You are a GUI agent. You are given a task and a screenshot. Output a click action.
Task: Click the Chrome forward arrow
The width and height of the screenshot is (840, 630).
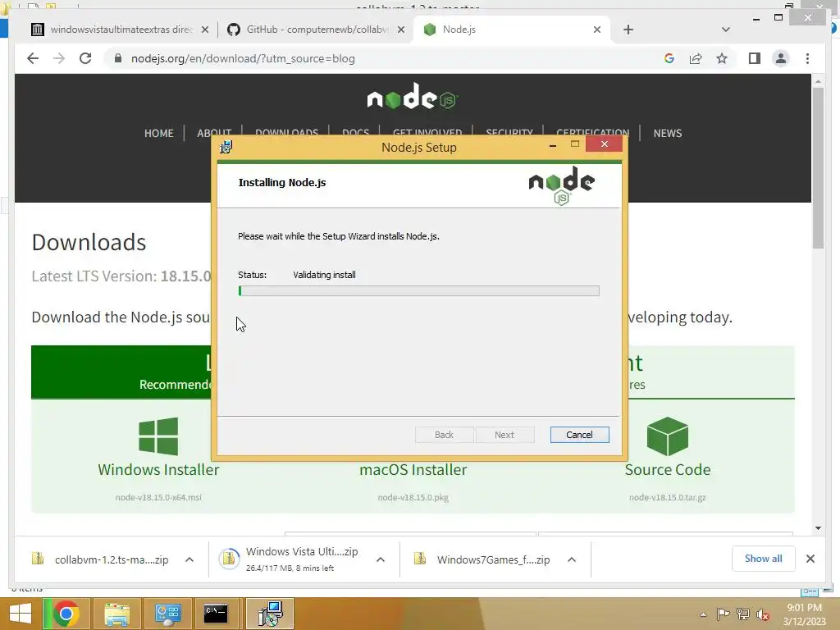pos(59,58)
